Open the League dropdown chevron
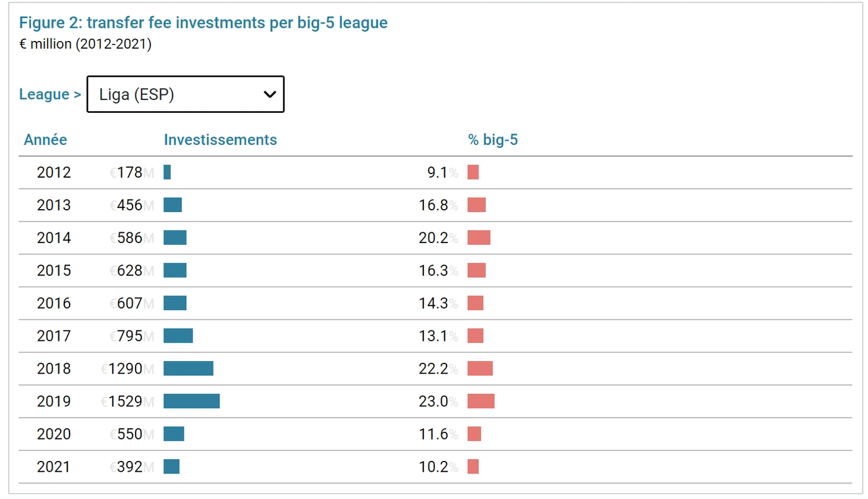 coord(269,94)
